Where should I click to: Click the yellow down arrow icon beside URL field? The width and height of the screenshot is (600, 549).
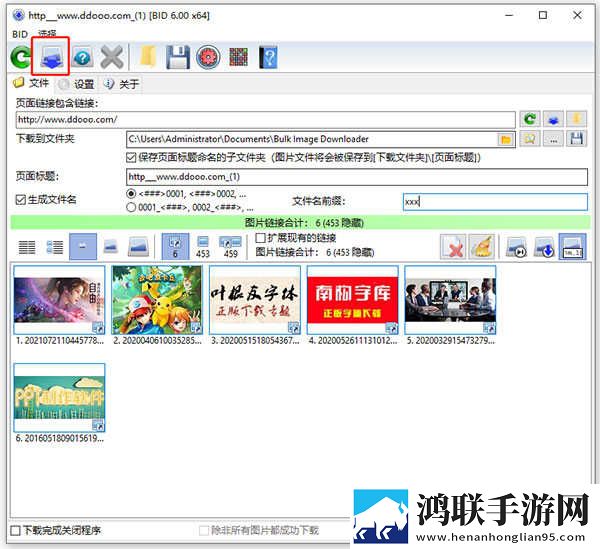pyautogui.click(x=576, y=119)
